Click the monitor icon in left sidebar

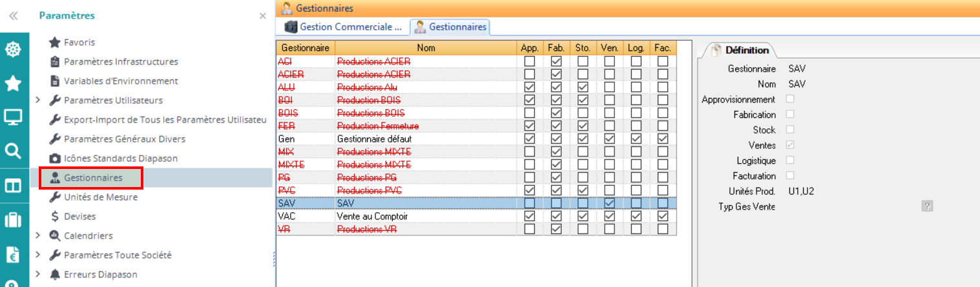[x=13, y=117]
